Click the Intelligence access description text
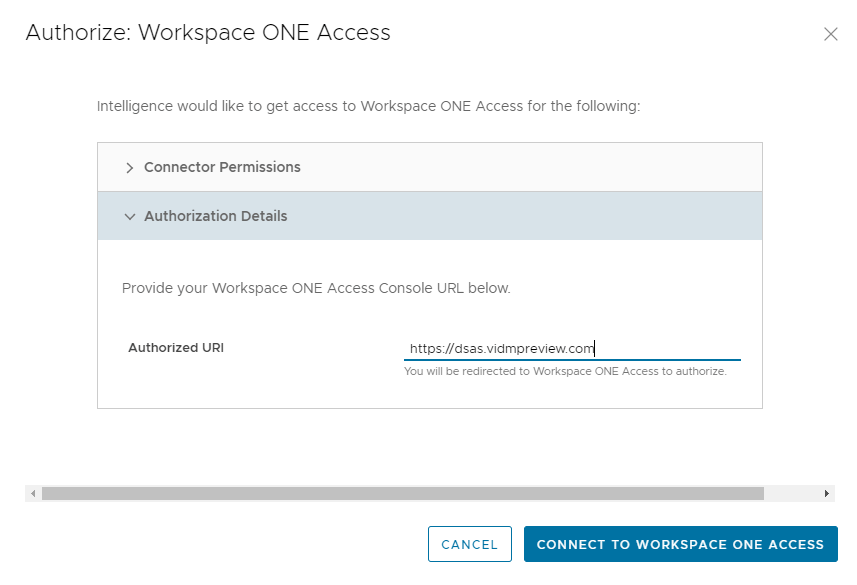 tap(368, 105)
